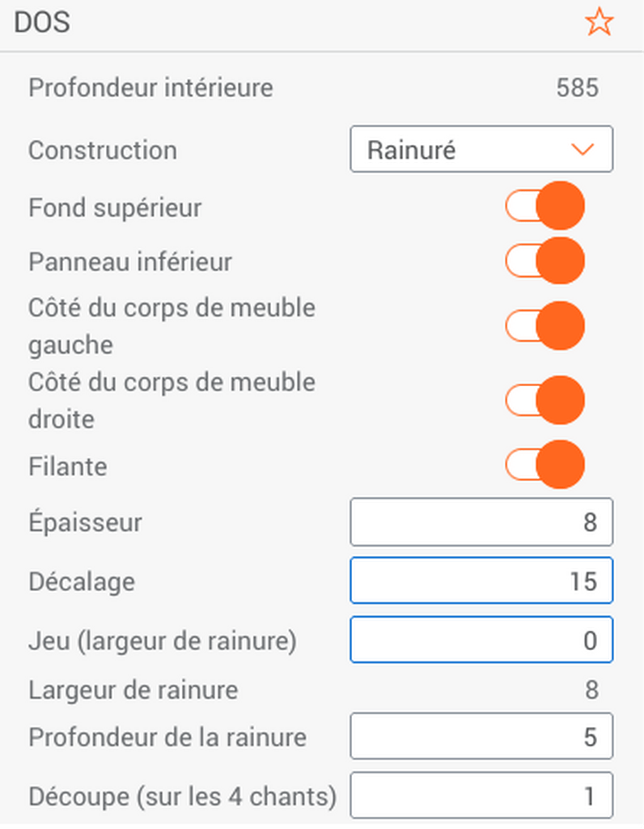
Task: Click the Décalage label text
Action: pyautogui.click(x=82, y=582)
